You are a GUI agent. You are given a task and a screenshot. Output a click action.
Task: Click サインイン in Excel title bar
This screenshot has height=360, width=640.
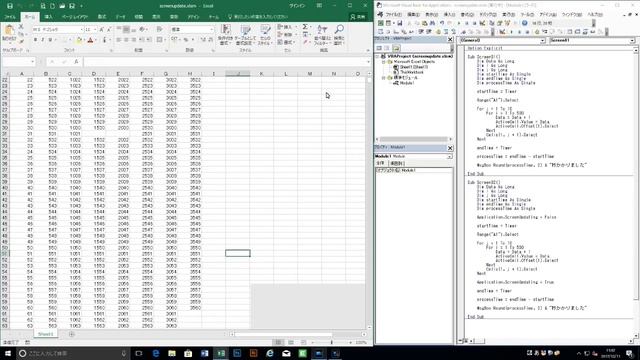[x=297, y=6]
